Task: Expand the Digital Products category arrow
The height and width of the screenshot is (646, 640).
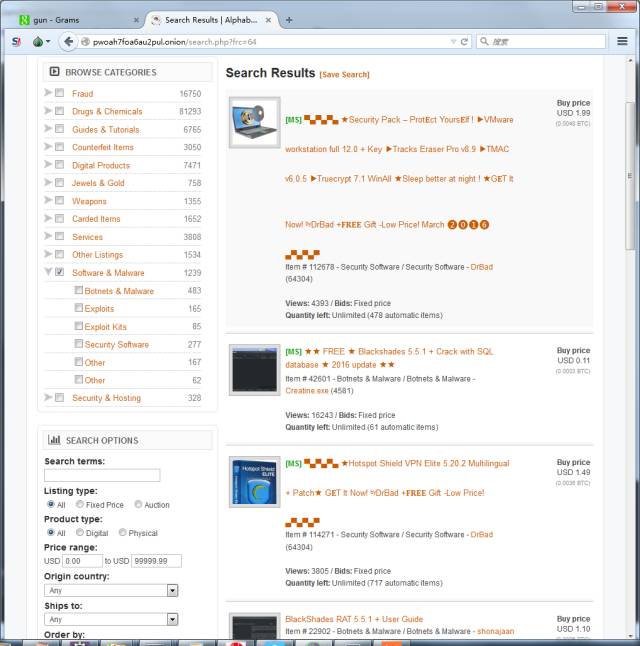Action: [x=48, y=164]
